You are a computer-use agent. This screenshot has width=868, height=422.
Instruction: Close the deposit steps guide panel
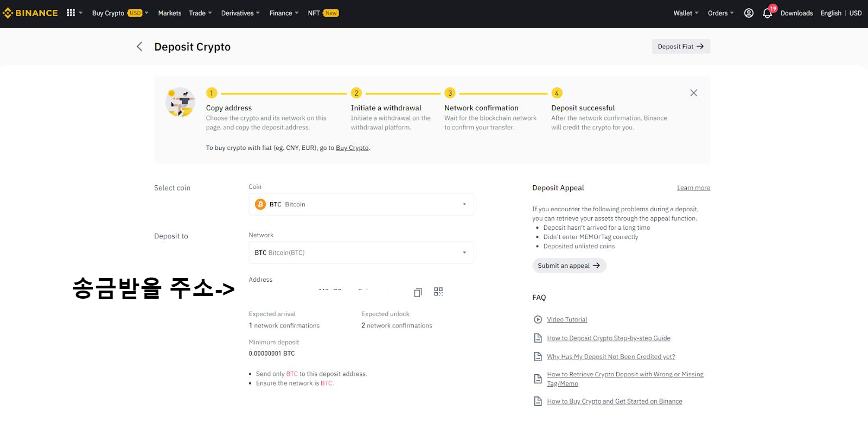click(693, 93)
